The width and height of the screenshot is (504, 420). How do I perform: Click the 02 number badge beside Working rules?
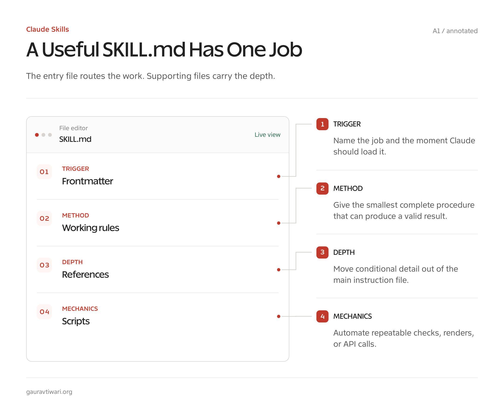coord(44,218)
